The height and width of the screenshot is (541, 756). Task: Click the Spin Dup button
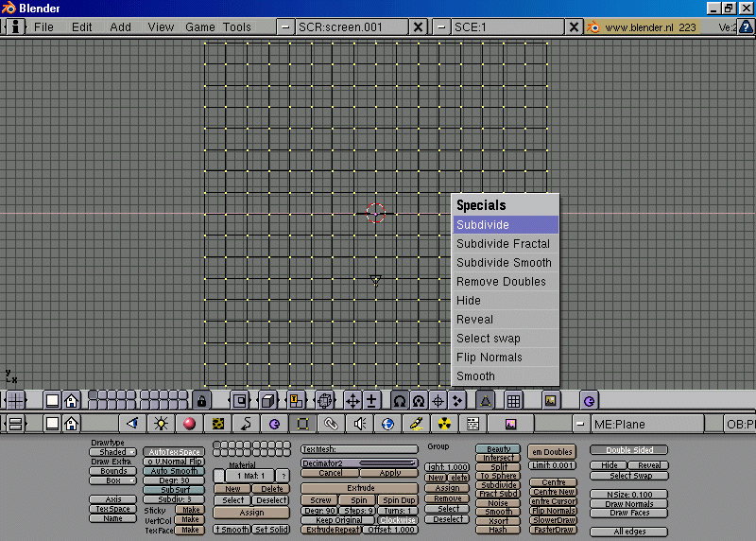[x=398, y=500]
